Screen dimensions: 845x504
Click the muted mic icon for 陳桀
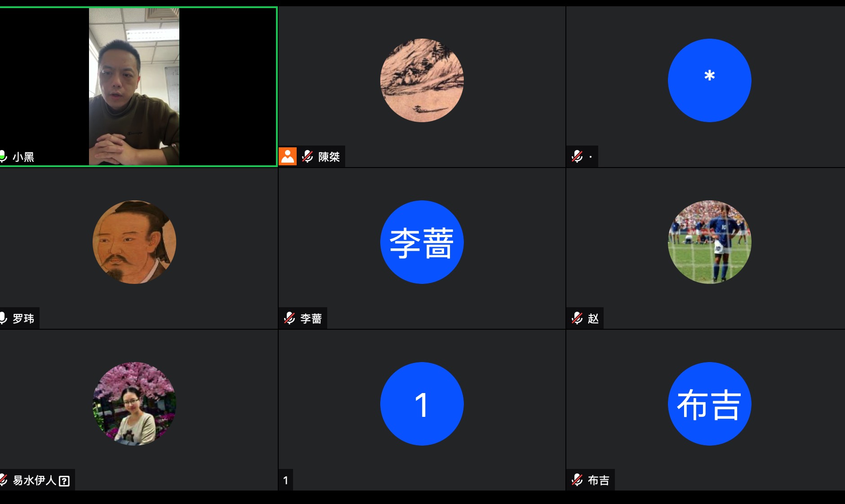pyautogui.click(x=307, y=156)
